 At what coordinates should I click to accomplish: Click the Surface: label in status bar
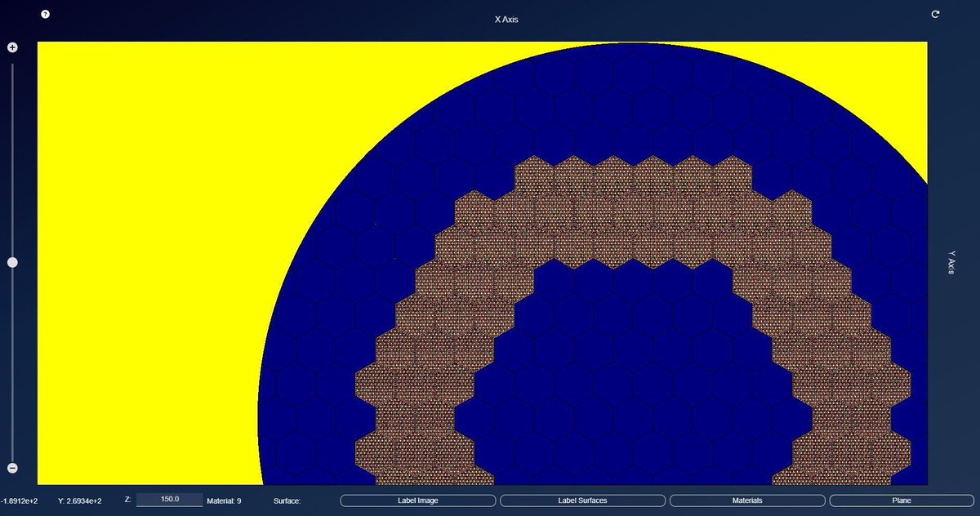pyautogui.click(x=287, y=500)
